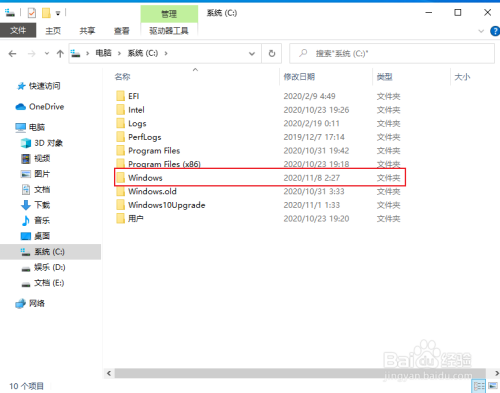Select the Intel folder icon

coord(120,110)
